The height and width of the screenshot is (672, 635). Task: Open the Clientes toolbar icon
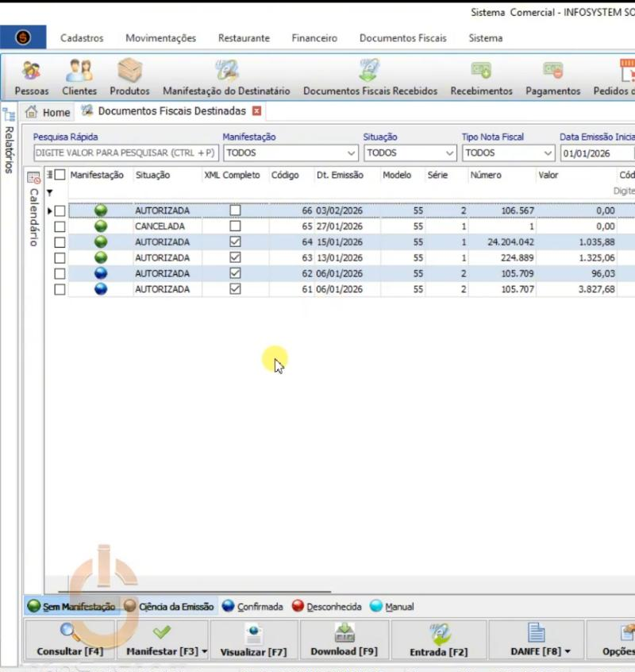[x=79, y=77]
